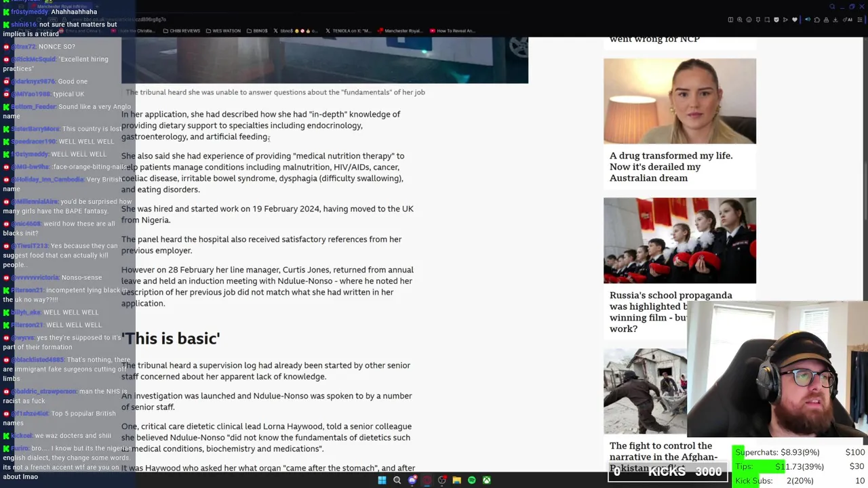Open the Windows Start menu

point(382,481)
